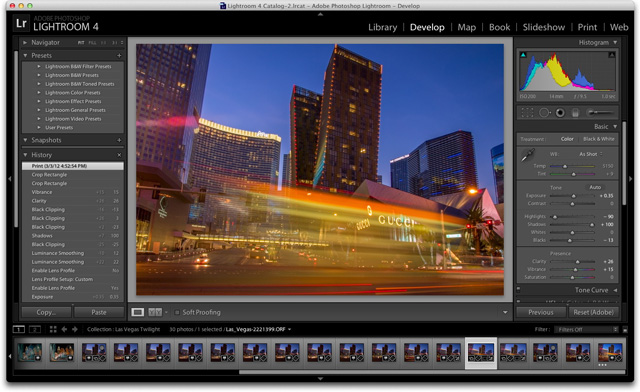Clear history with the X icon
This screenshot has width=640, height=392.
[119, 155]
